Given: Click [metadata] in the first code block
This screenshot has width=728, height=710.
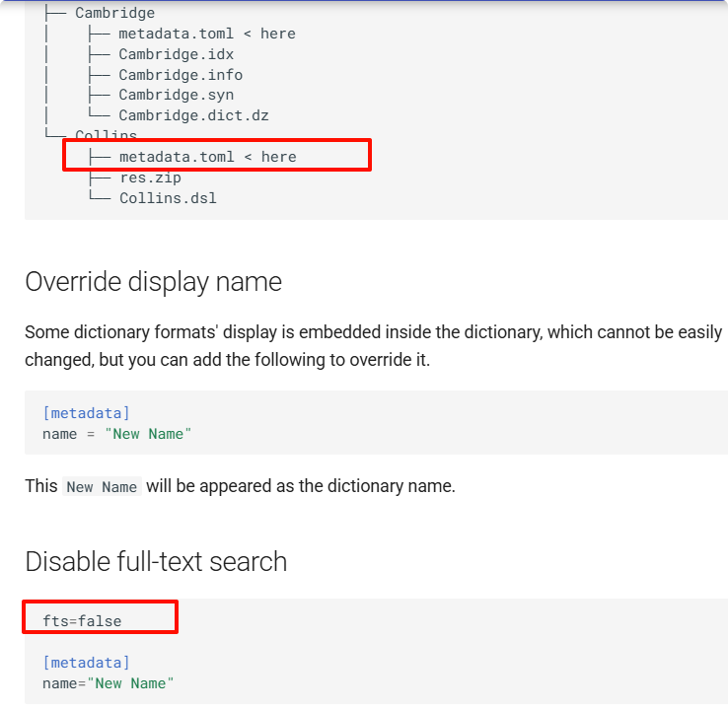Looking at the screenshot, I should (86, 413).
